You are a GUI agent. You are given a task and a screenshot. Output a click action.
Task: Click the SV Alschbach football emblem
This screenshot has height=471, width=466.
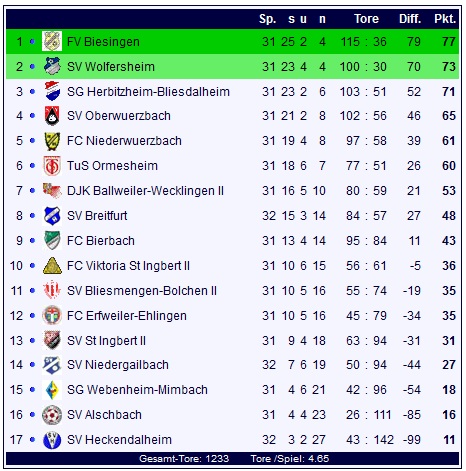click(52, 415)
